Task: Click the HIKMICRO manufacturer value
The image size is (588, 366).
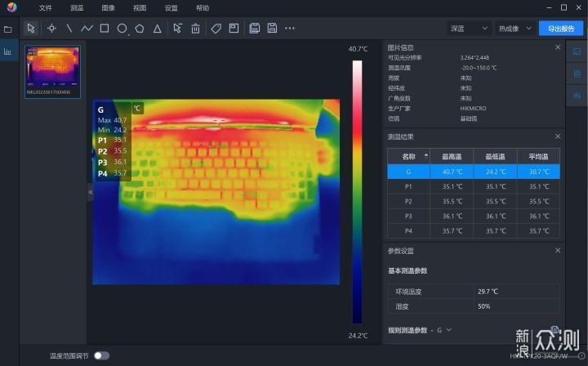Action: click(x=473, y=109)
